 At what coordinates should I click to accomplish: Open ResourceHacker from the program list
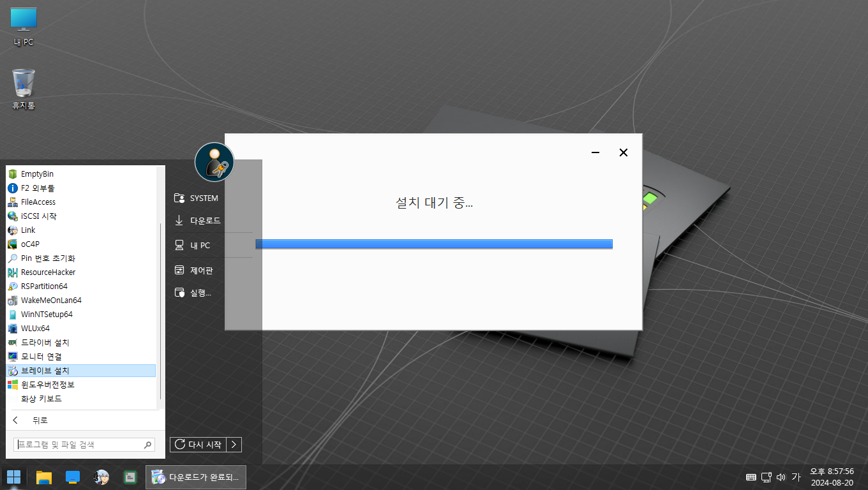click(x=81, y=272)
